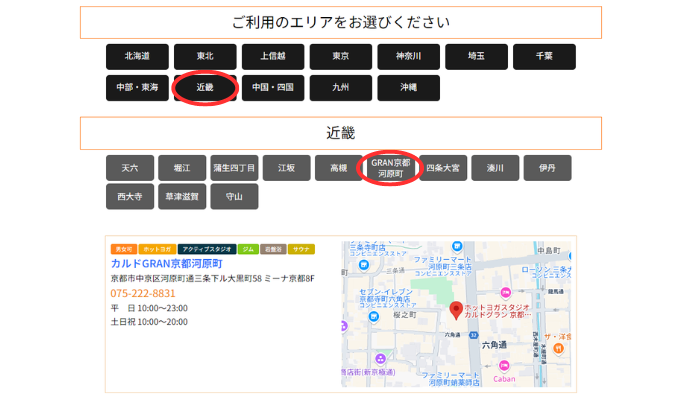This screenshot has height=400, width=680.
Task: Select the 蒲生四丁目 studio button
Action: click(x=234, y=168)
